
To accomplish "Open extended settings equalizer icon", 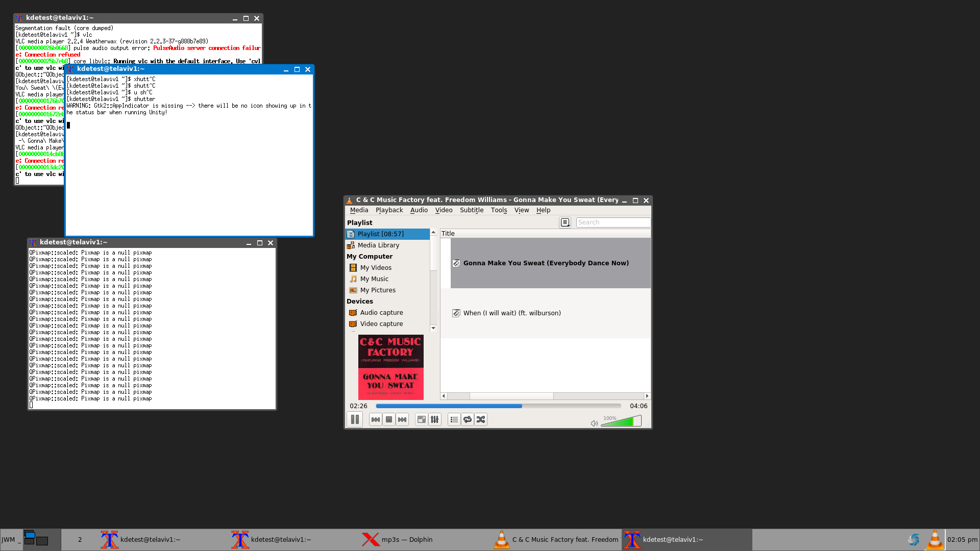I will click(435, 419).
